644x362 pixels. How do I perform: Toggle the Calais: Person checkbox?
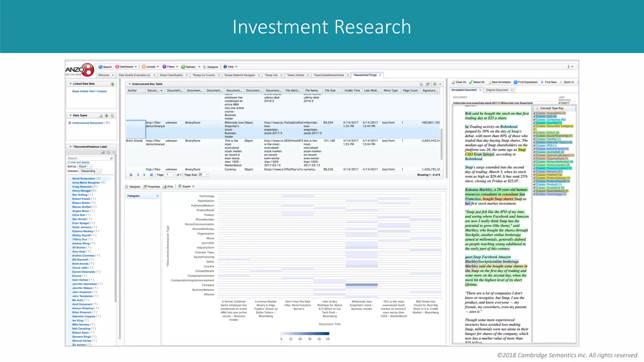534,172
